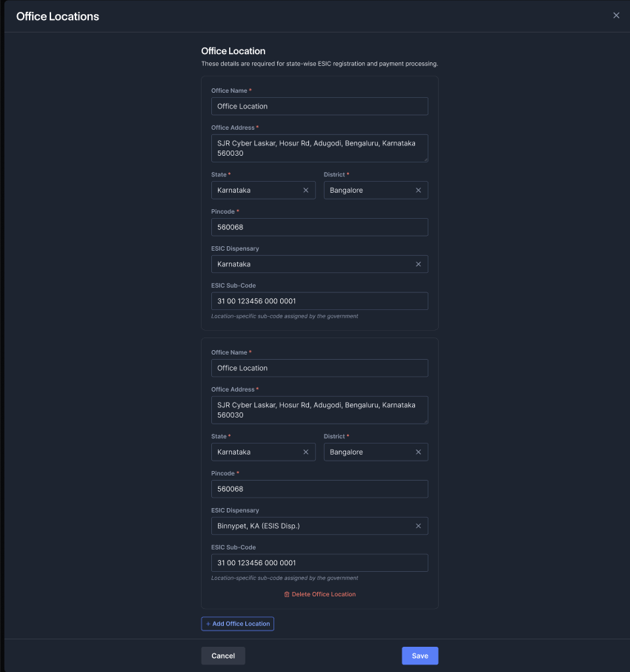This screenshot has height=672, width=630.
Task: Clear Binnypet, KA (ESIS Disp.) dispensary selection
Action: pos(418,526)
